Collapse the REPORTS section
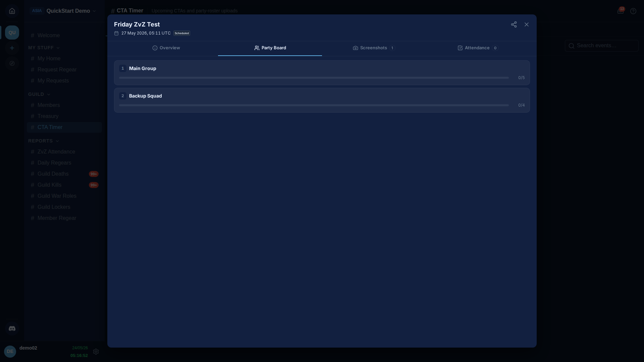644x362 pixels. (44, 141)
